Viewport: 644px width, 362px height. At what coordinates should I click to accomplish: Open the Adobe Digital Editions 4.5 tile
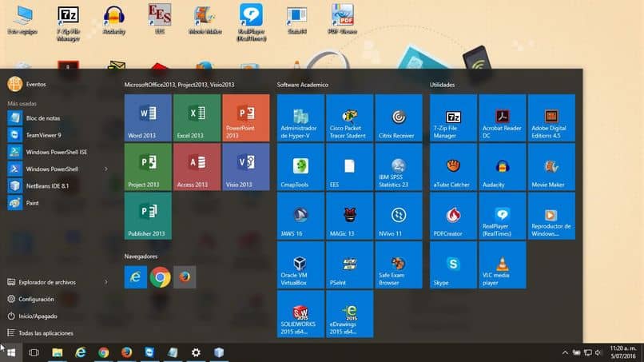point(551,118)
